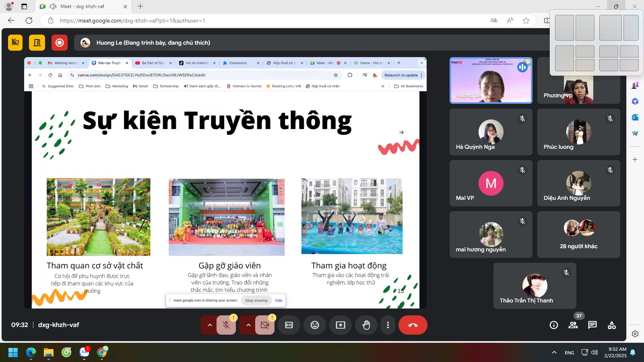Expand microphone audio settings arrow

[x=210, y=325]
